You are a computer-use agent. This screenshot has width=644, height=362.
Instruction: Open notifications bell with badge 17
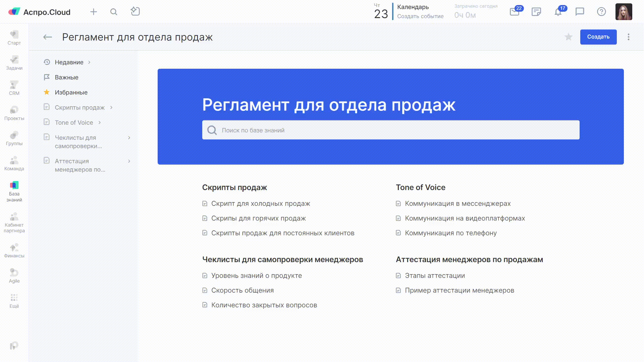[558, 12]
